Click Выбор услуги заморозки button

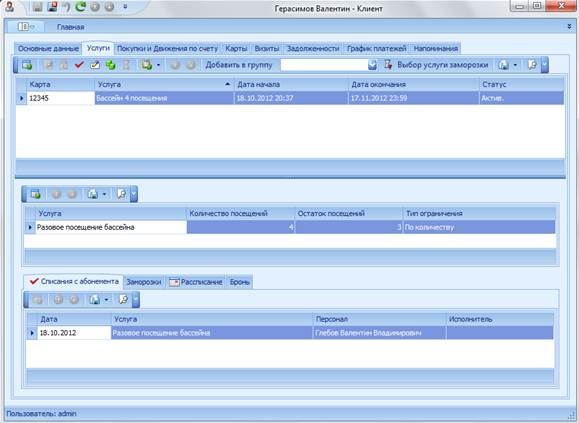click(x=436, y=65)
